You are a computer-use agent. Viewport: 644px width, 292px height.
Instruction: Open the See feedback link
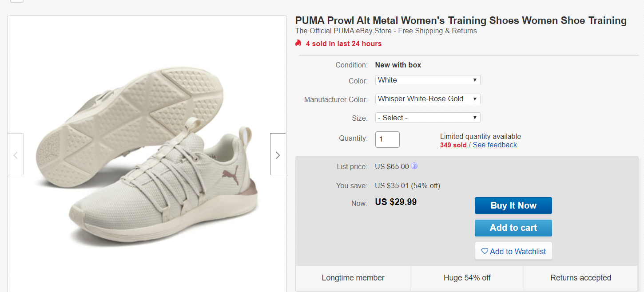tap(495, 145)
